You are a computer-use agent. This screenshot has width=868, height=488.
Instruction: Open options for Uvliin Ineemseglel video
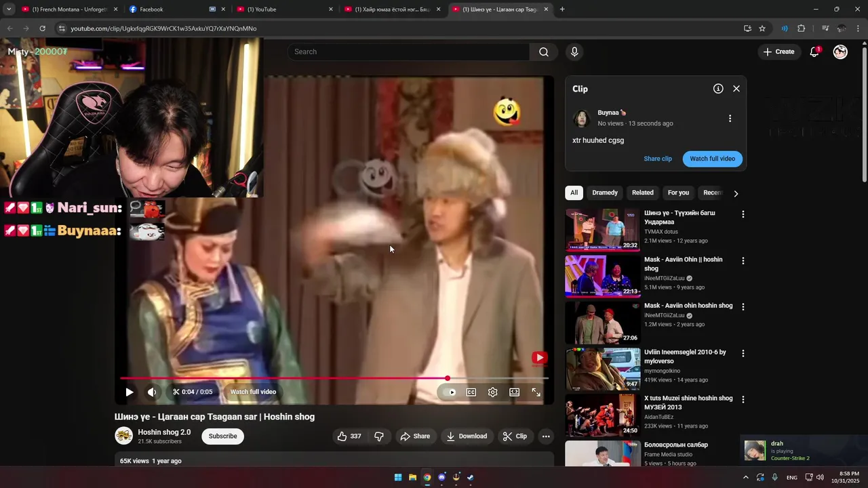743,353
